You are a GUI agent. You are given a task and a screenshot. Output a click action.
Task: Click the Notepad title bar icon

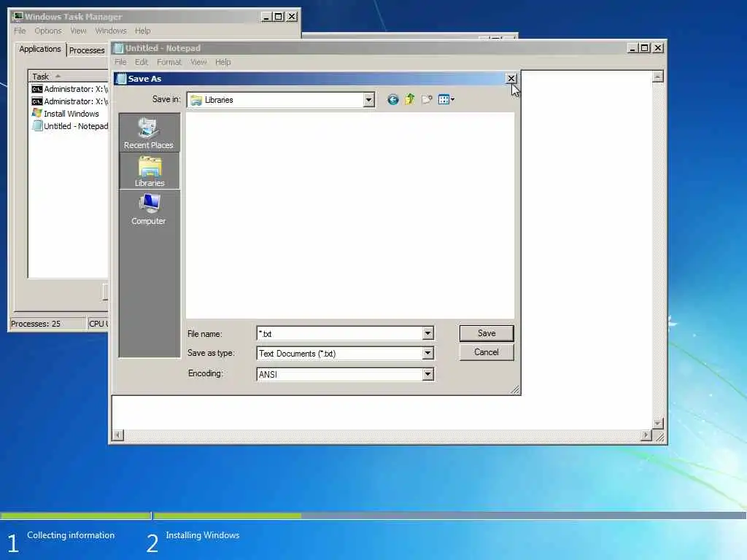119,48
